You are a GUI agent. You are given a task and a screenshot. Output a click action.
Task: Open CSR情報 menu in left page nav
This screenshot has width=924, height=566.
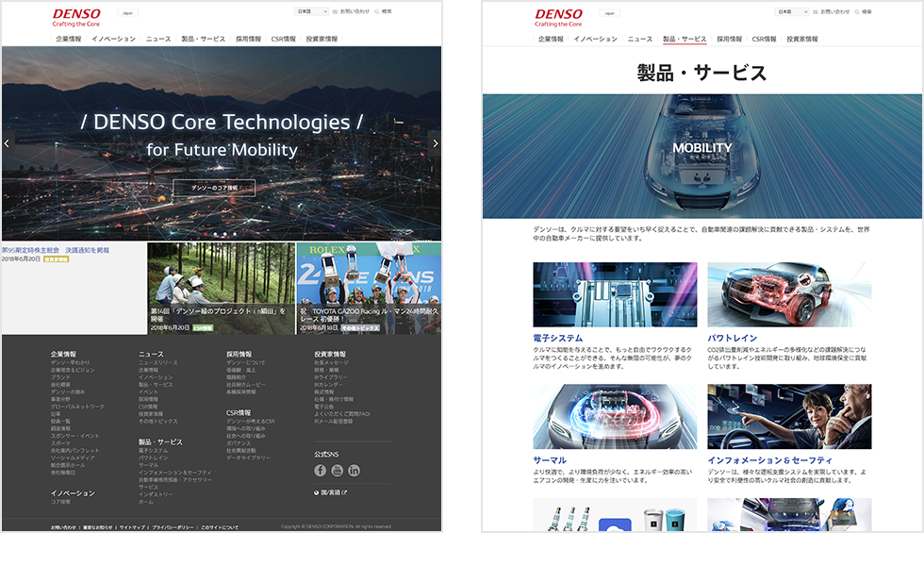point(284,39)
